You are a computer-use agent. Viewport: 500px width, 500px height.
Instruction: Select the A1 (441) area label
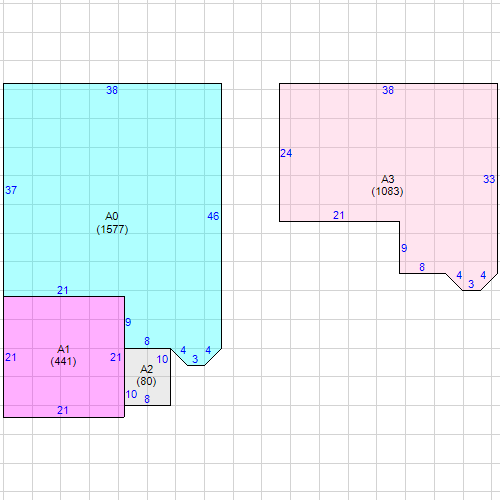(x=63, y=355)
